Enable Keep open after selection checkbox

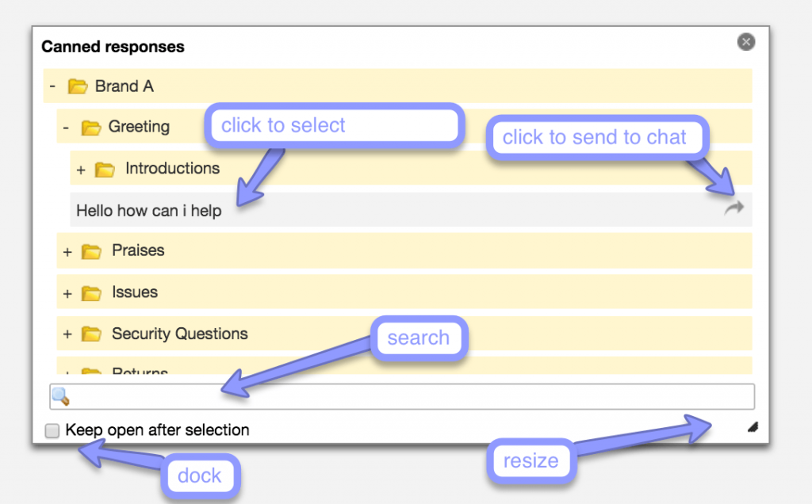pos(52,431)
